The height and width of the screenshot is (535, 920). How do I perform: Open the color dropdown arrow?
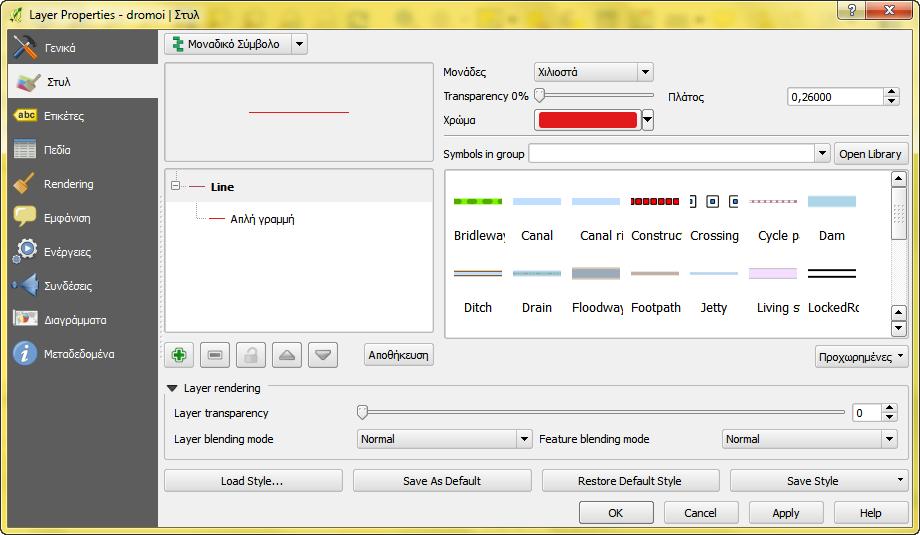648,120
